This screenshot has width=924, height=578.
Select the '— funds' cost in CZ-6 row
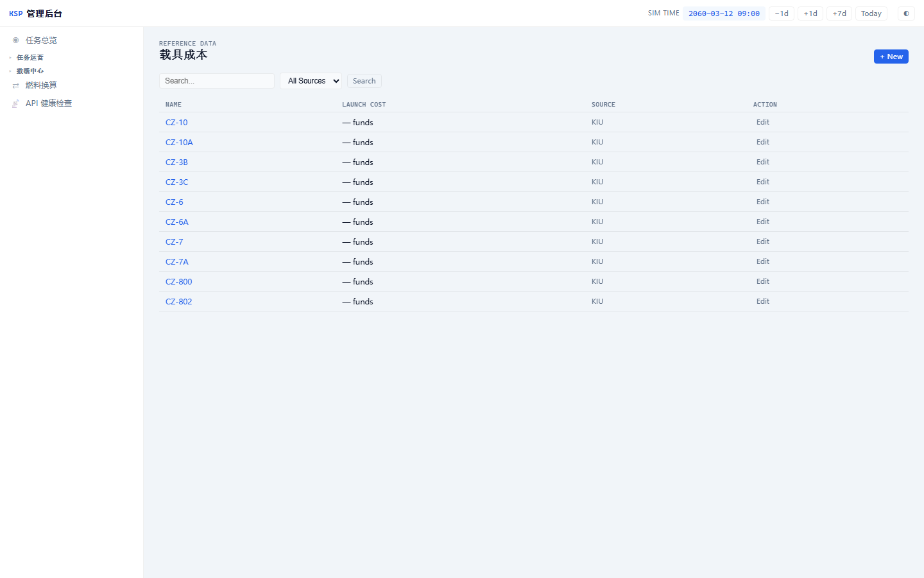(357, 202)
